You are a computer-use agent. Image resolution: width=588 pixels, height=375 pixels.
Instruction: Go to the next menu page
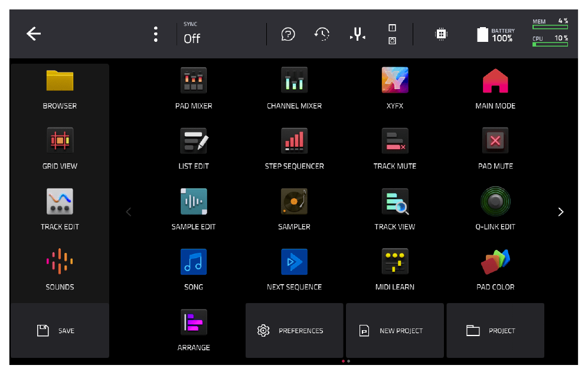tap(561, 212)
